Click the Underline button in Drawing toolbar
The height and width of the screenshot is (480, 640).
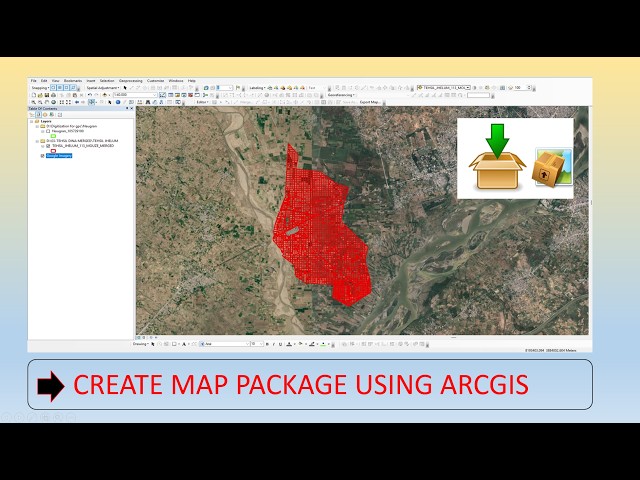pos(280,344)
